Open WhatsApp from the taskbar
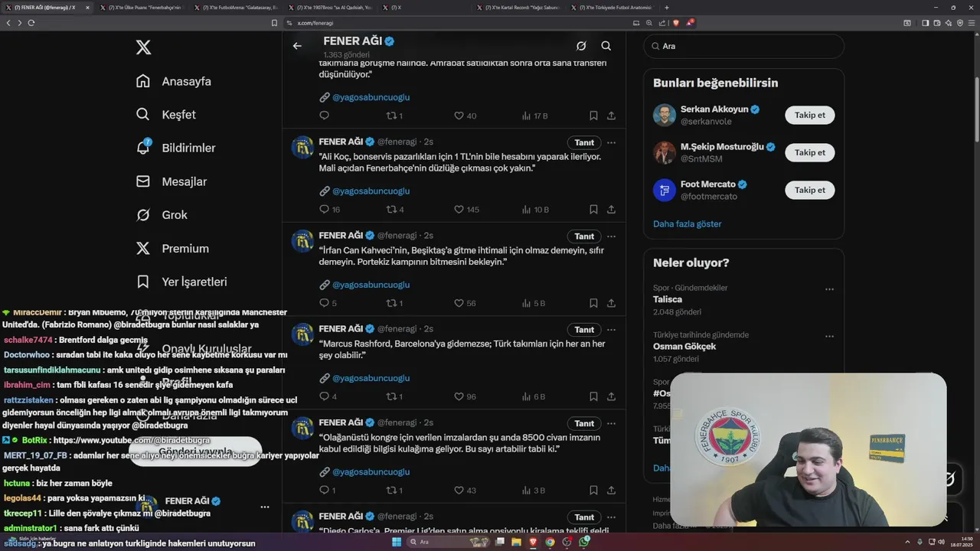This screenshot has width=980, height=551. tap(584, 542)
